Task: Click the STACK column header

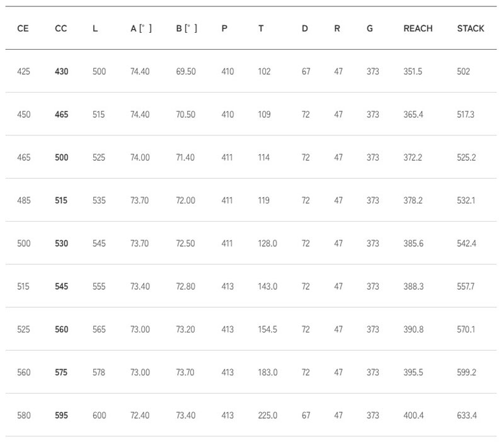Action: (471, 28)
